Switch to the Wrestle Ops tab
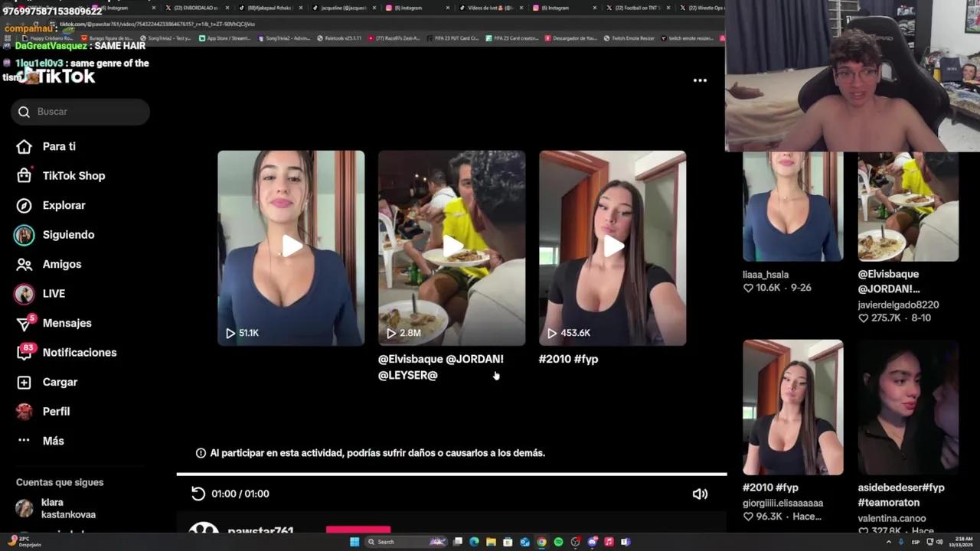Image resolution: width=980 pixels, height=551 pixels. pyautogui.click(x=703, y=8)
